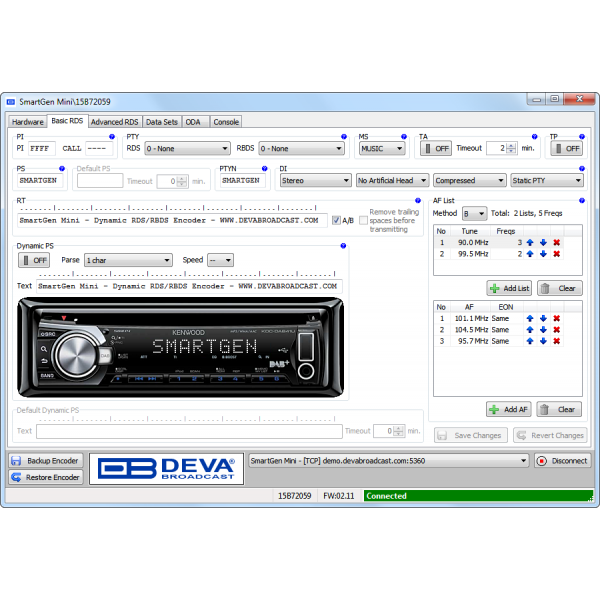This screenshot has height=600, width=600.
Task: Click the PTYN section blue help dot
Action: point(264,168)
